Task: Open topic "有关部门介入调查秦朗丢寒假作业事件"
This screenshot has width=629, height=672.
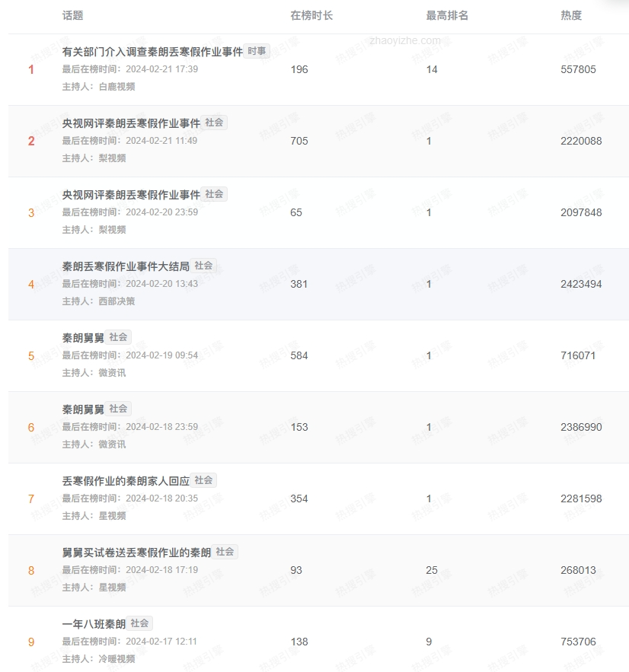Action: (x=152, y=52)
